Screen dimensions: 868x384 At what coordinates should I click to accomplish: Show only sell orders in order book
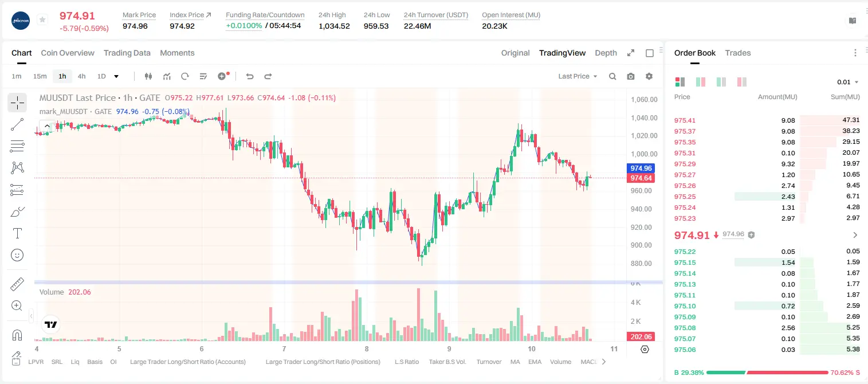click(x=742, y=82)
